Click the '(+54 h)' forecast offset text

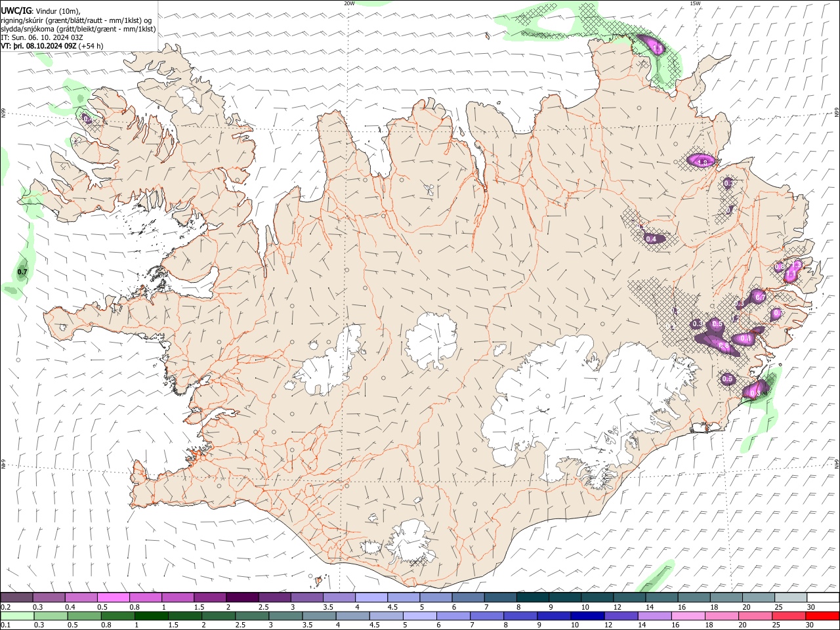coord(92,46)
